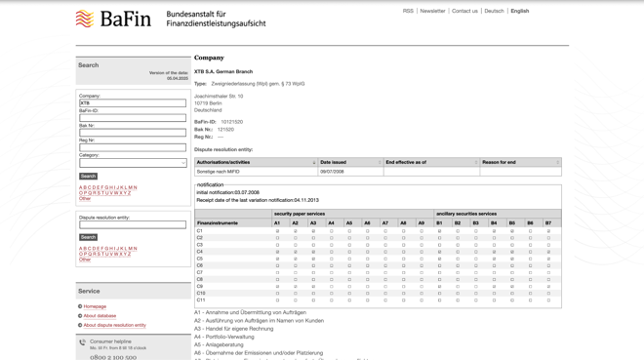644x360 pixels.
Task: Click the 'initial notification:03.07.2008' text
Action: pyautogui.click(x=228, y=192)
